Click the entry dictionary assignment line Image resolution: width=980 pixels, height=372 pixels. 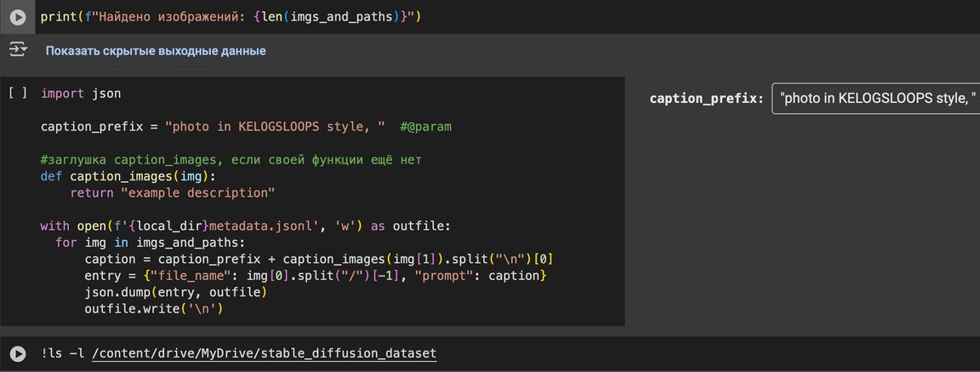(x=315, y=277)
